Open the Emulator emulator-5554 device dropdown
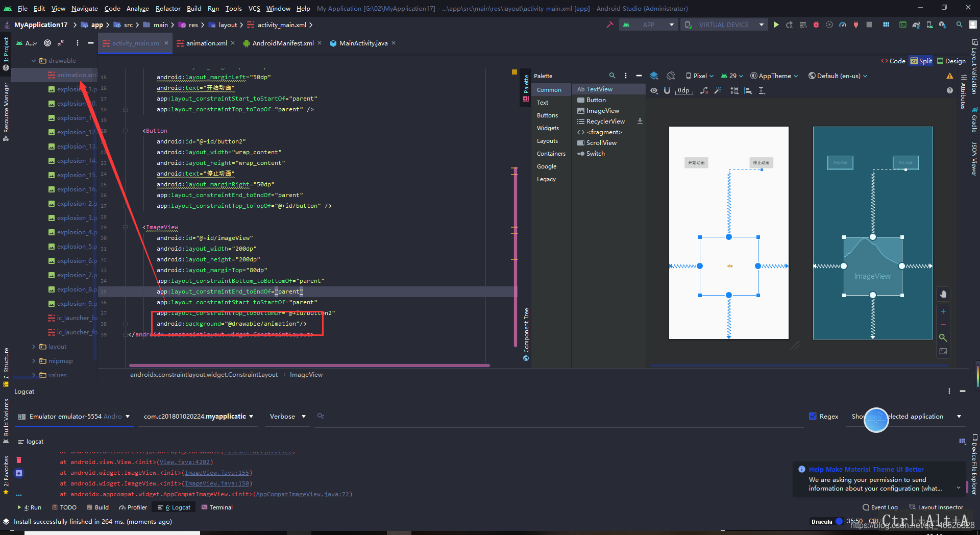 [75, 416]
